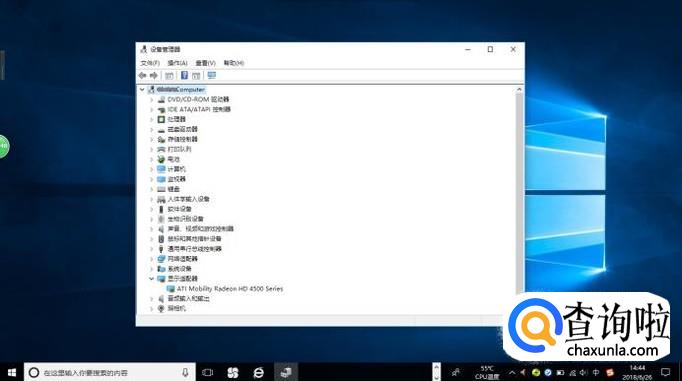The height and width of the screenshot is (381, 682).
Task: Expand the 处理器 processors node
Action: coord(151,119)
